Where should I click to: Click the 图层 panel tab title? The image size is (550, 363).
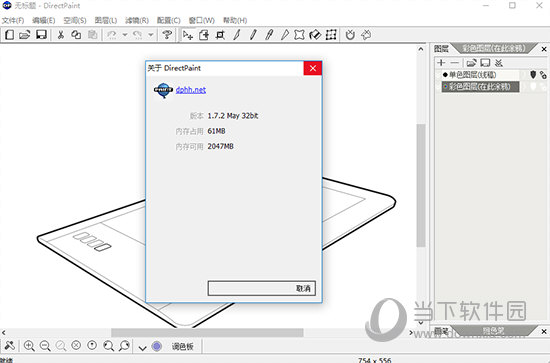point(441,49)
